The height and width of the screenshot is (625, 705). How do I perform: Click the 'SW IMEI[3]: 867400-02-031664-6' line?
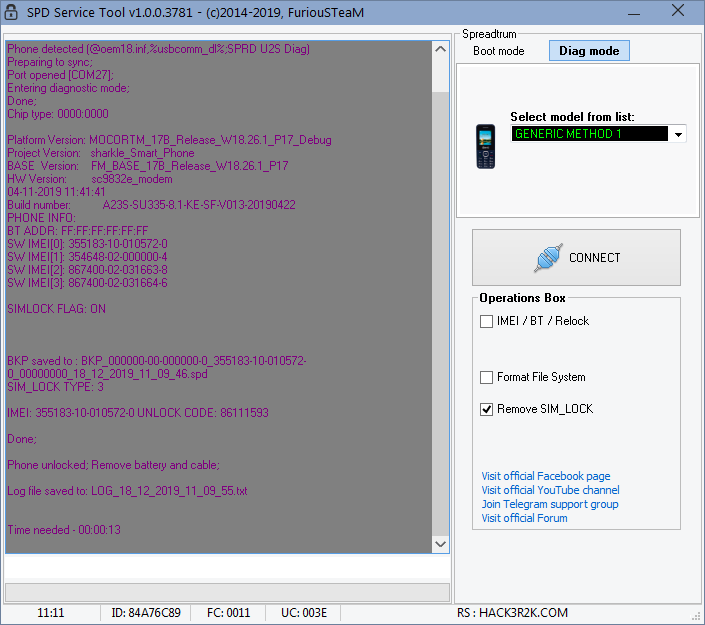click(87, 283)
